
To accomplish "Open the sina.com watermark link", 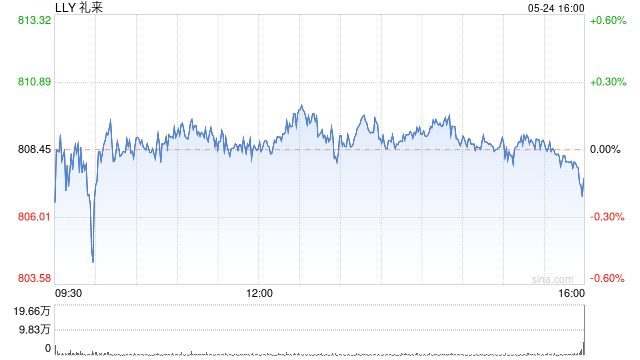I will tap(552, 279).
